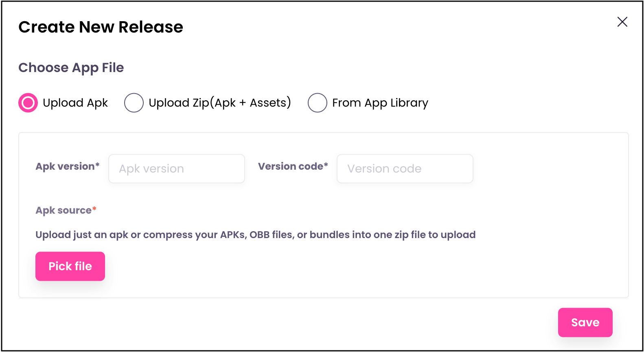Re-select the Upload Apk source option
Viewport: 644px width, 352px height.
click(27, 103)
